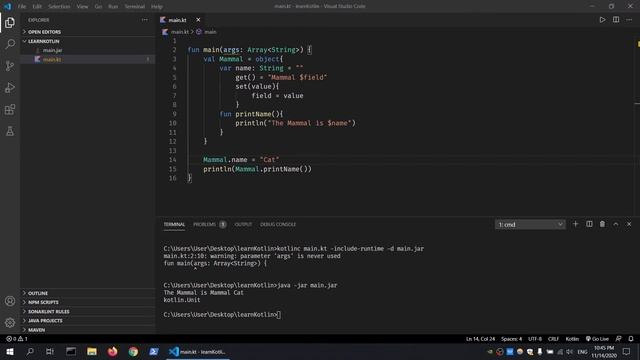Place cursor on line 14 Mammal.name code

coord(241,160)
